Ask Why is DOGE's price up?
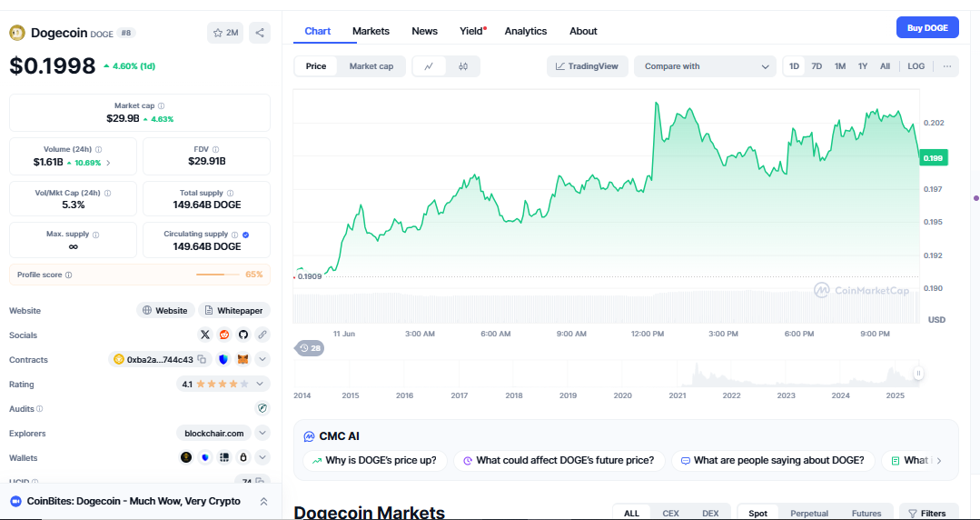The image size is (980, 520). 374,461
